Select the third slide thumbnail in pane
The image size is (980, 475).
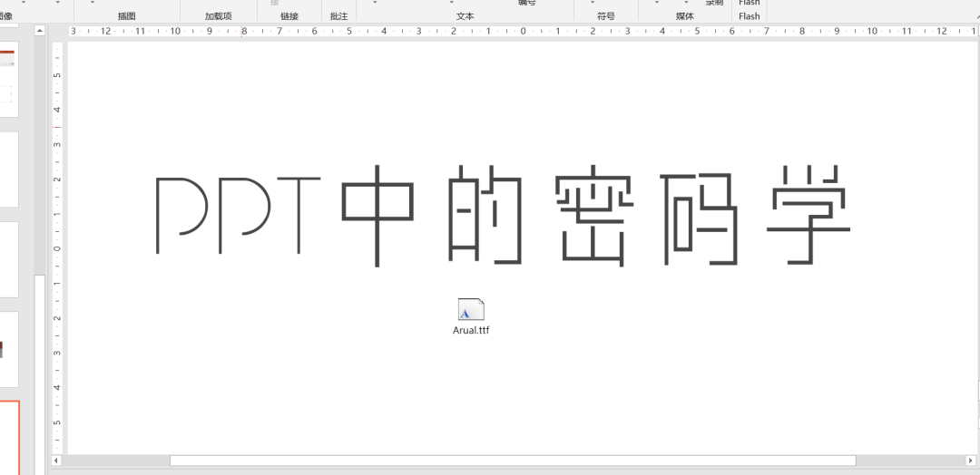click(x=8, y=259)
